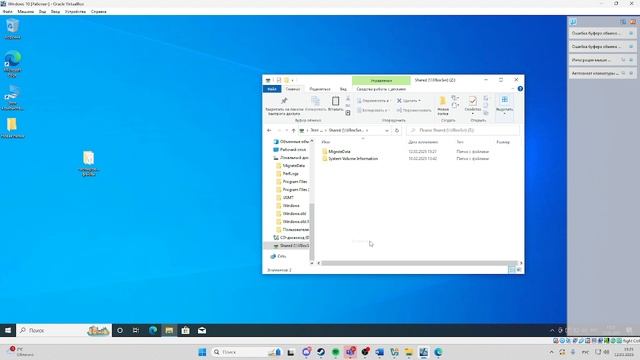Show hidden icons on host tray

coord(551,352)
